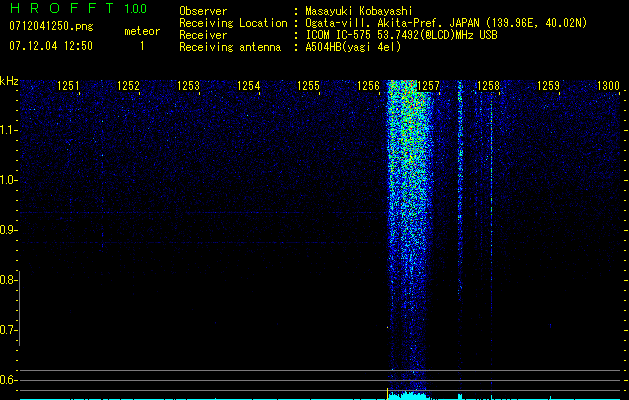Click time marker 1251
629x400 pixels.
tap(69, 86)
